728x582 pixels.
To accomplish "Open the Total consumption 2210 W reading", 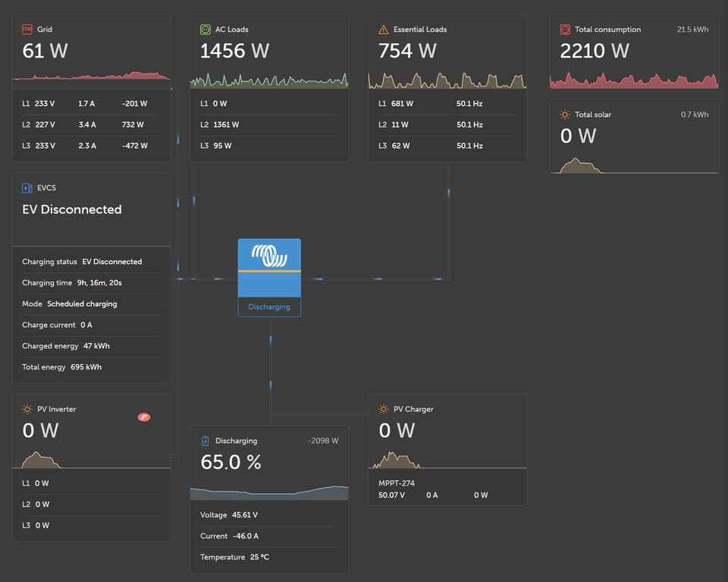I will pyautogui.click(x=595, y=51).
